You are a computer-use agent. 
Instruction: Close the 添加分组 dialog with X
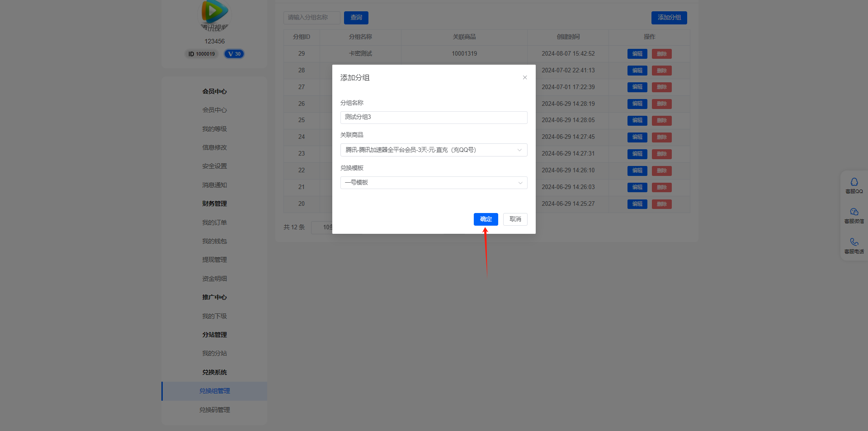coord(525,77)
